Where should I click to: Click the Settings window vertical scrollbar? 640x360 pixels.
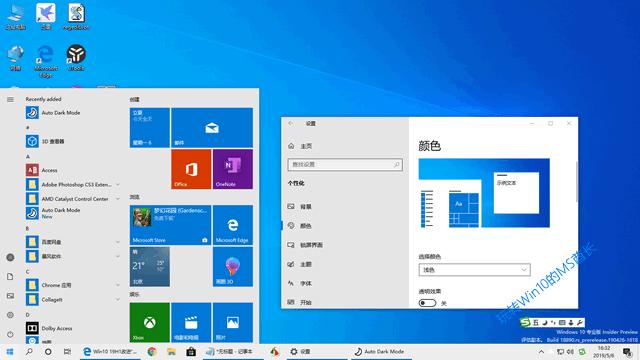576,182
